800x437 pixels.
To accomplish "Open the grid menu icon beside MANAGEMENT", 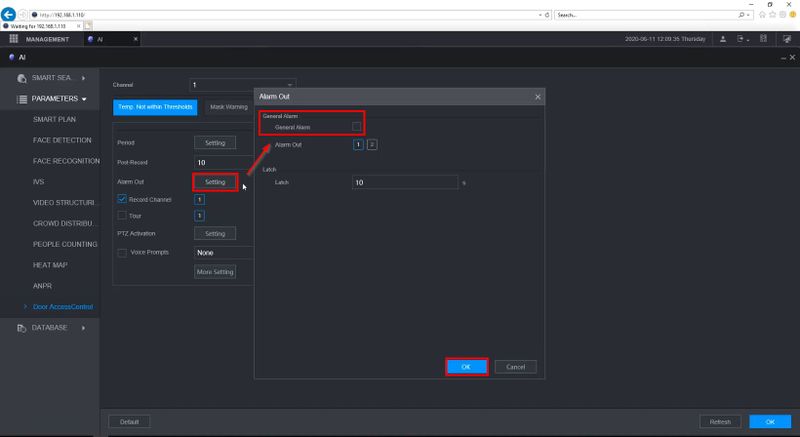I will click(x=14, y=39).
